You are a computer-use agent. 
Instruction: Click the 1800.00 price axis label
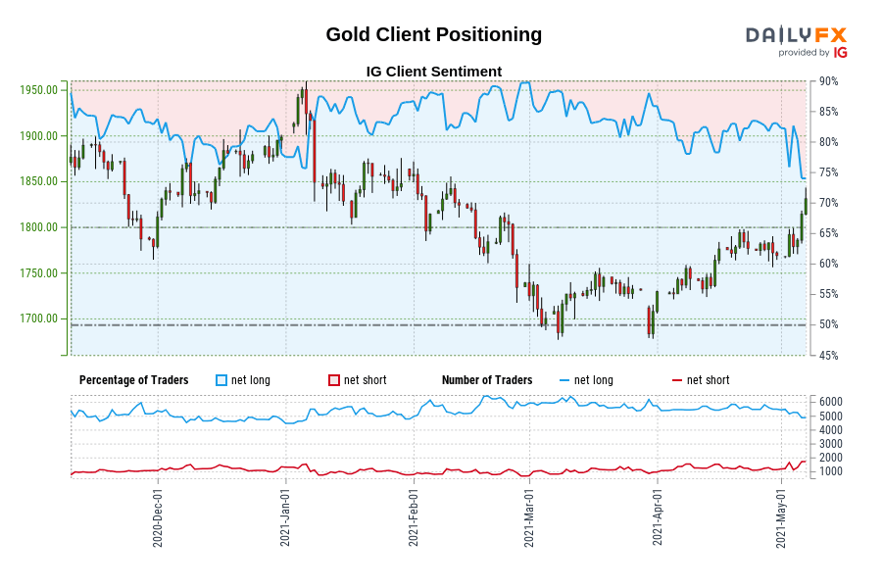[x=39, y=227]
